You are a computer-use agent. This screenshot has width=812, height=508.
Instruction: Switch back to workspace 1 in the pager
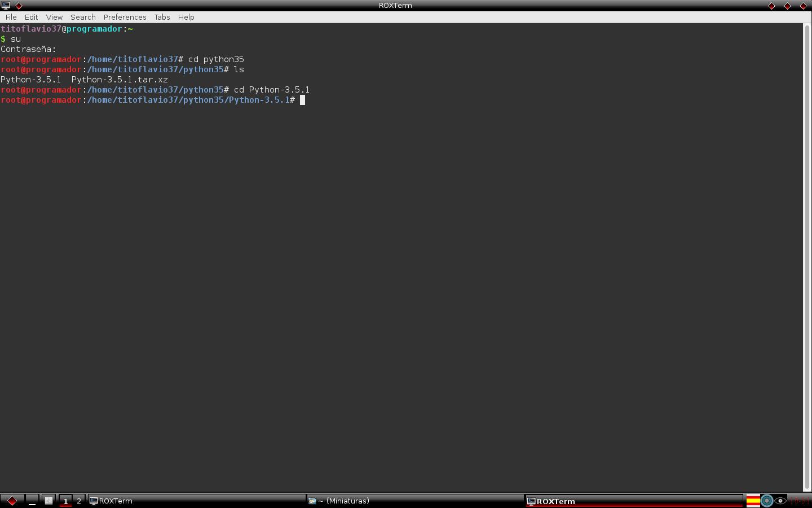pyautogui.click(x=65, y=501)
